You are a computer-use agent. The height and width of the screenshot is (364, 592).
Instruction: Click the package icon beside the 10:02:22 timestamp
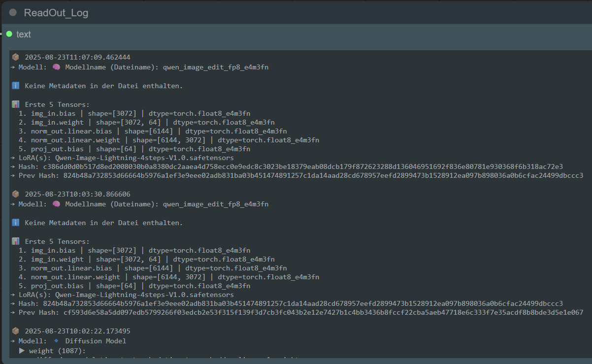(15, 331)
